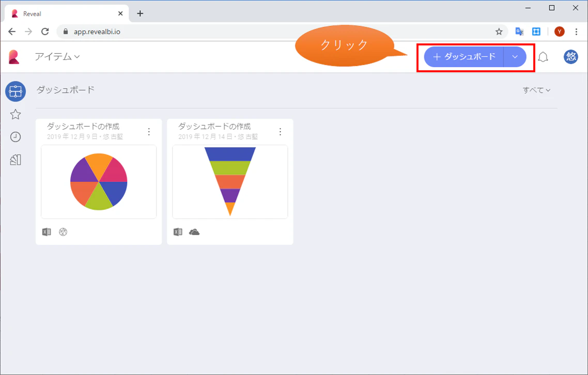Open the pie chart dashboard thumbnail
This screenshot has width=588, height=375.
click(99, 182)
